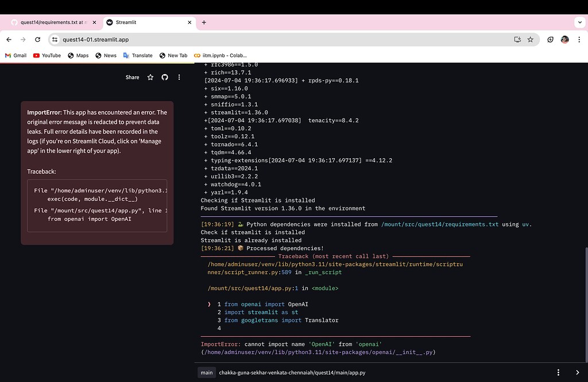Open the Gmail bookmark
The image size is (588, 382).
(16, 55)
